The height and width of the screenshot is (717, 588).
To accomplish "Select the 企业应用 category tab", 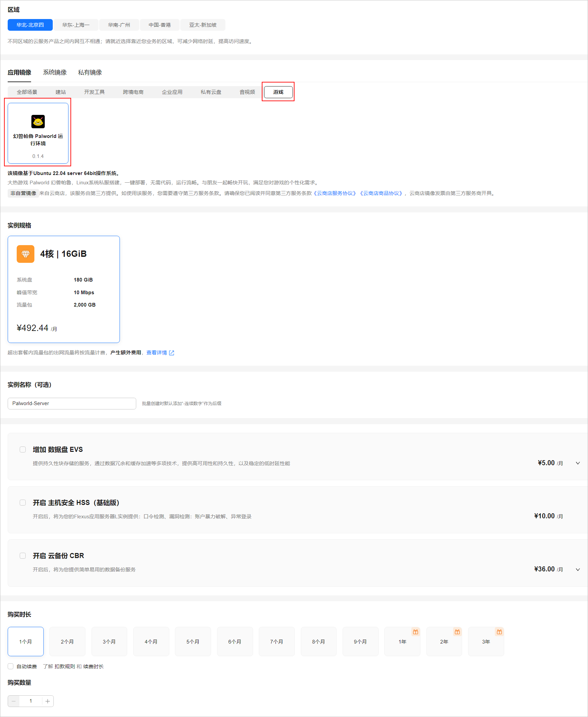I will click(x=172, y=92).
